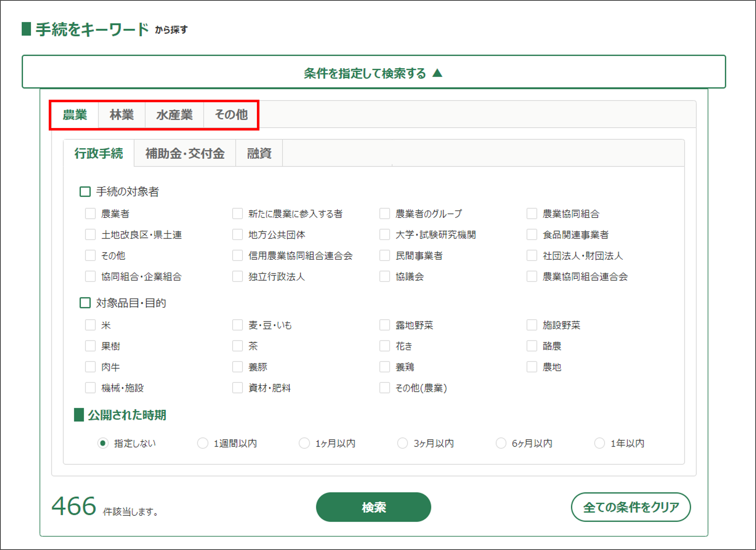Switch to the 林業 tab
756x550 pixels.
(122, 115)
